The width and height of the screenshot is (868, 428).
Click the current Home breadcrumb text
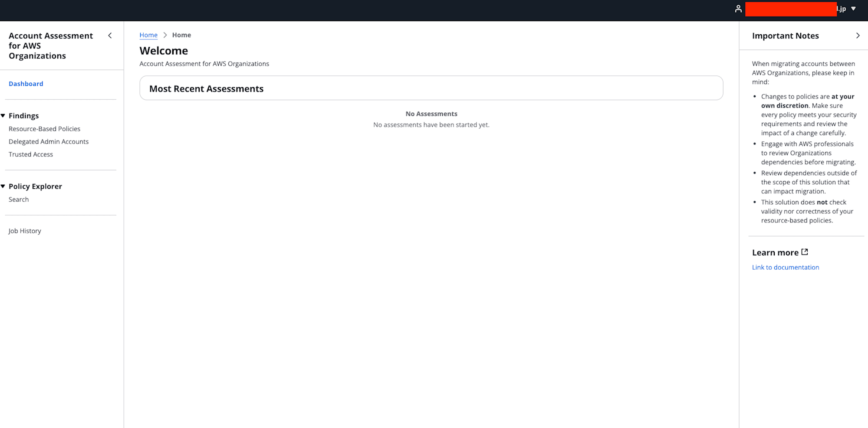coord(181,35)
